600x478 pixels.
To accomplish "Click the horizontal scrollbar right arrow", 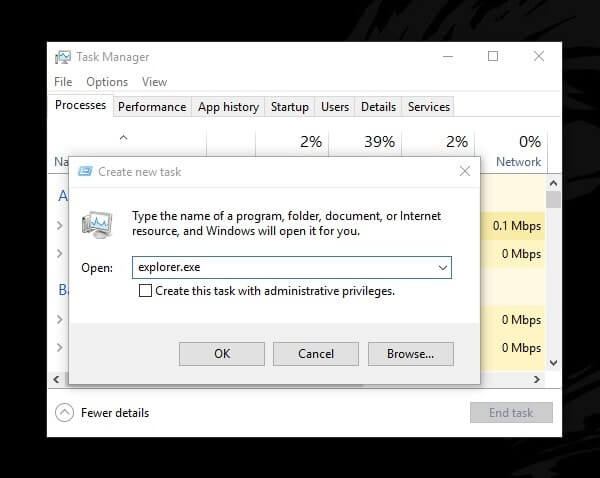I will pos(537,379).
